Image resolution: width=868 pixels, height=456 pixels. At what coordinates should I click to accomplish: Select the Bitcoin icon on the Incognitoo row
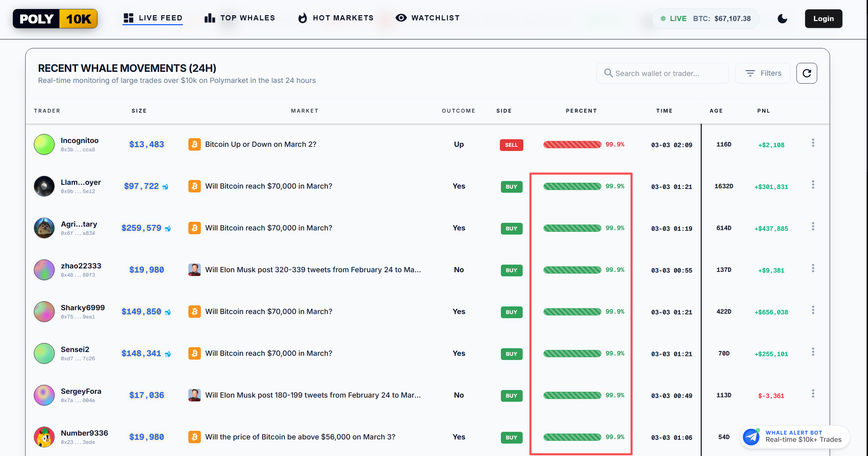[x=195, y=144]
